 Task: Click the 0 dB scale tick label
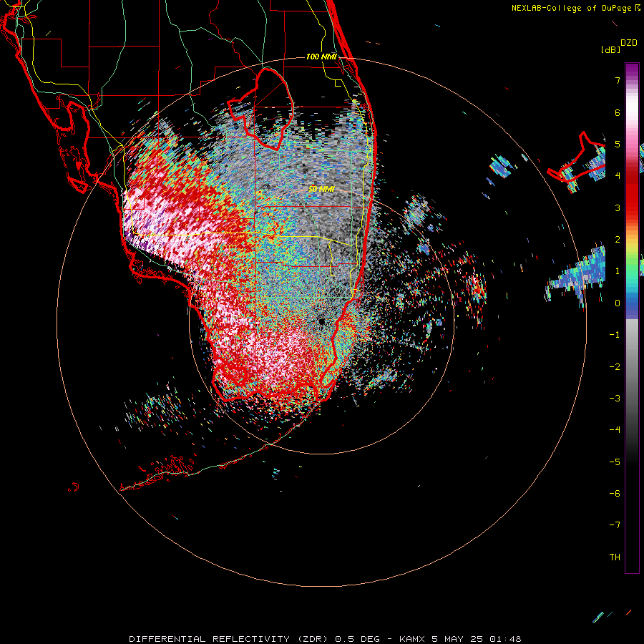[618, 303]
